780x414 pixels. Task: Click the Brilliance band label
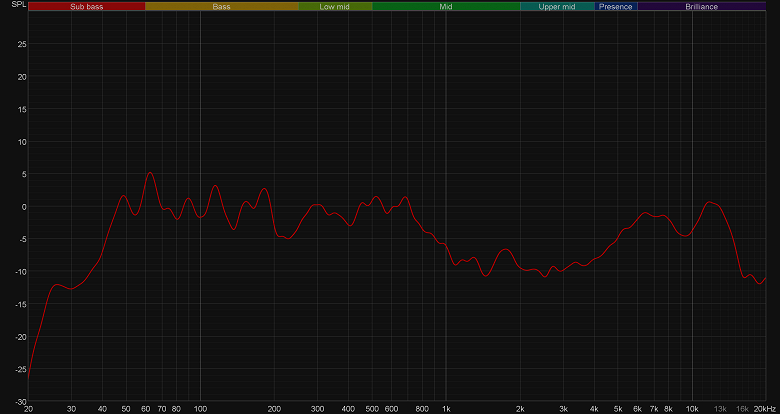pyautogui.click(x=701, y=6)
